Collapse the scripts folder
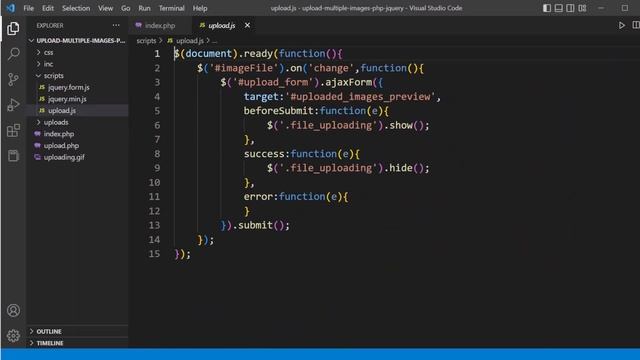 coord(78,76)
